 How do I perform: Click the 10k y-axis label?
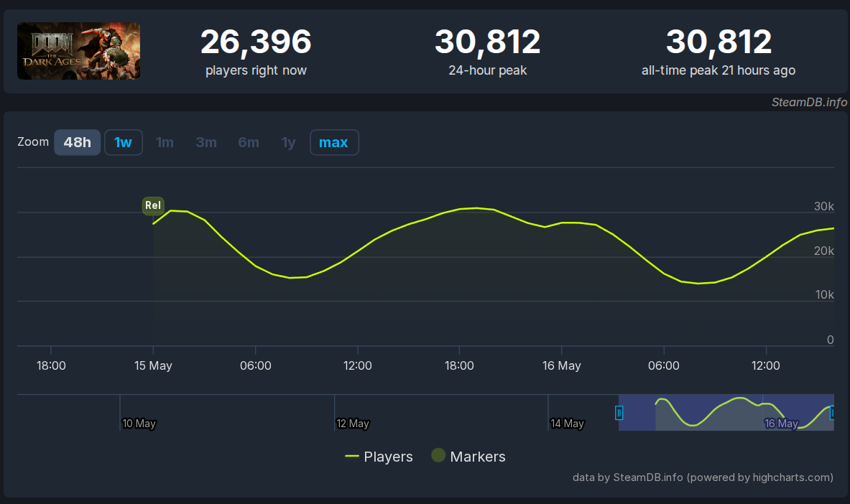coord(824,295)
